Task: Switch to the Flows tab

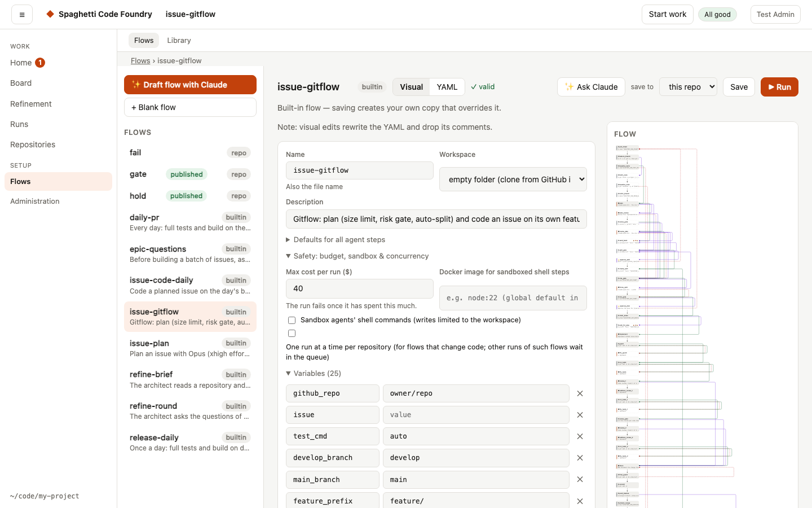Action: click(144, 41)
